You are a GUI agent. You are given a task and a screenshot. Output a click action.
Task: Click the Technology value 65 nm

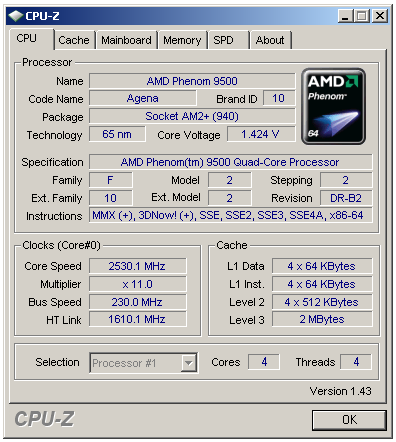coord(117,134)
